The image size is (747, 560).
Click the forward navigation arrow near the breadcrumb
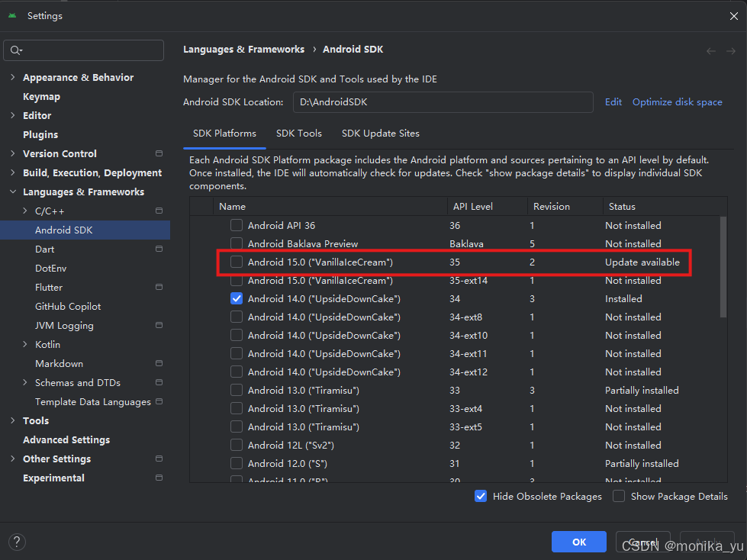(x=730, y=50)
